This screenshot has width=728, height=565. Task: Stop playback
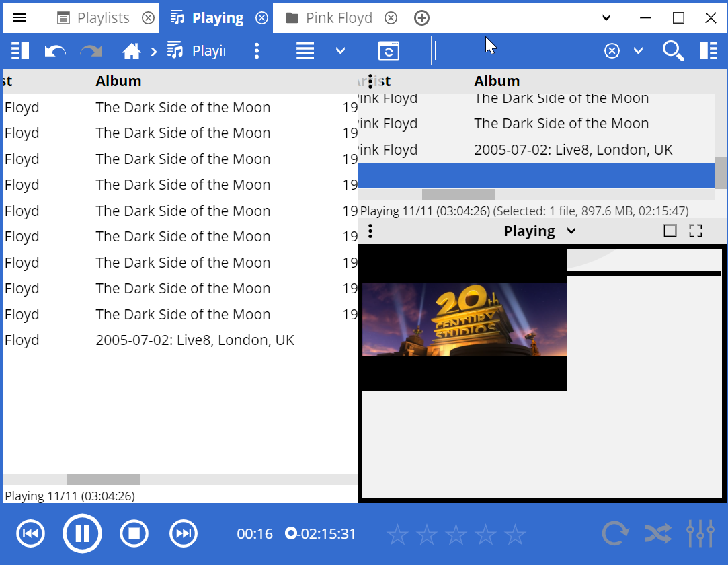click(x=134, y=534)
